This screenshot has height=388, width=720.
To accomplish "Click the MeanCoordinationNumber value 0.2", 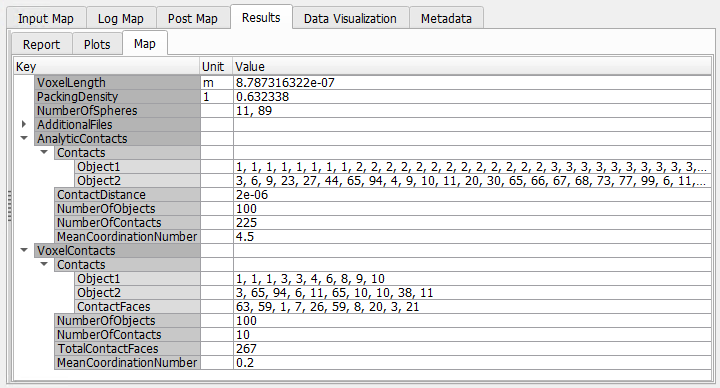I will point(245,363).
